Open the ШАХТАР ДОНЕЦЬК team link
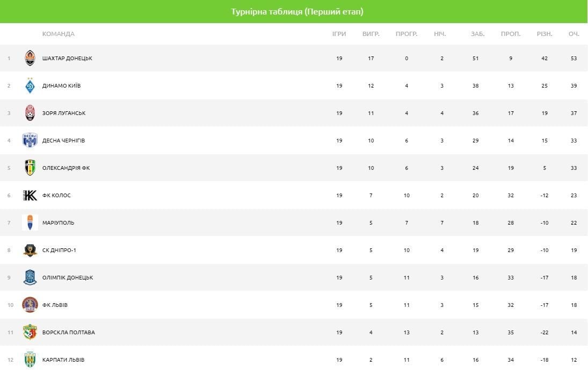The image size is (588, 380). pos(67,58)
